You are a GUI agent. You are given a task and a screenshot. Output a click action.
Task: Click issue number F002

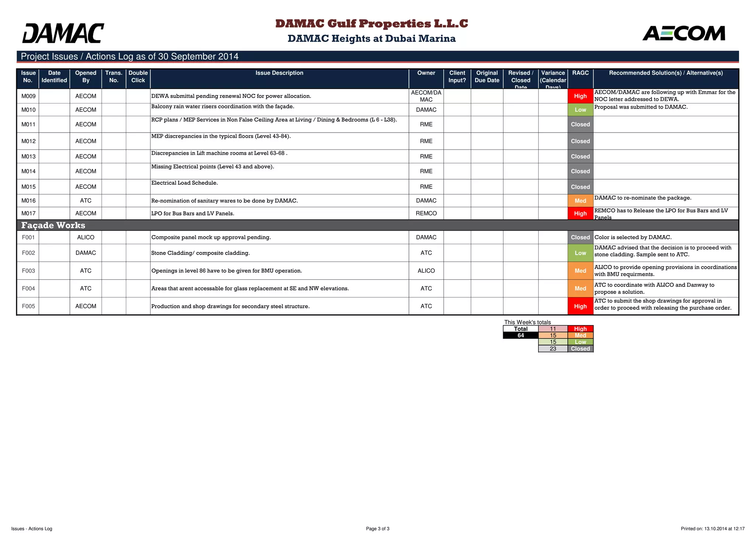click(x=28, y=253)
